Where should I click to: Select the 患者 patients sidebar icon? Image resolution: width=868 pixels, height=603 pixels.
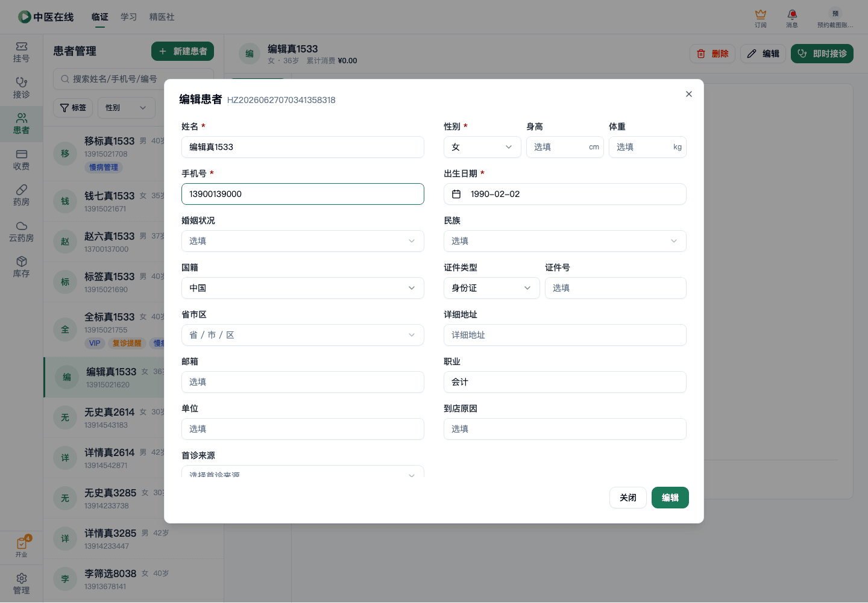[x=21, y=124]
